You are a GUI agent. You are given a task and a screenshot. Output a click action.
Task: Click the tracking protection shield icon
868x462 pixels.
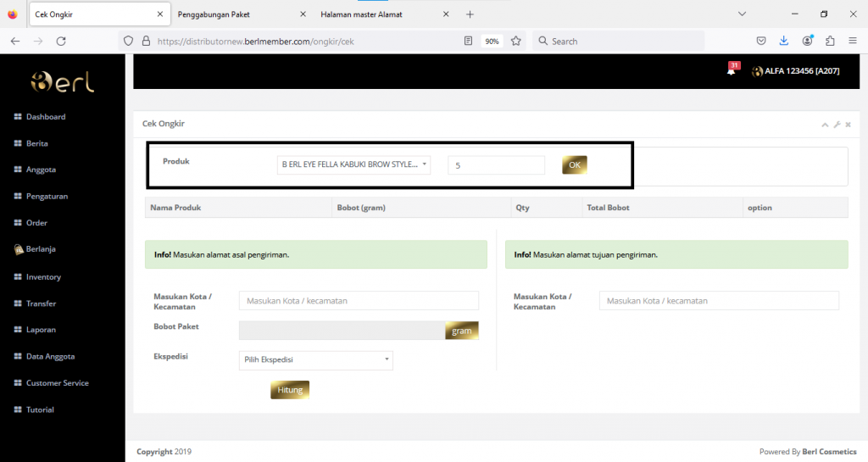click(129, 41)
